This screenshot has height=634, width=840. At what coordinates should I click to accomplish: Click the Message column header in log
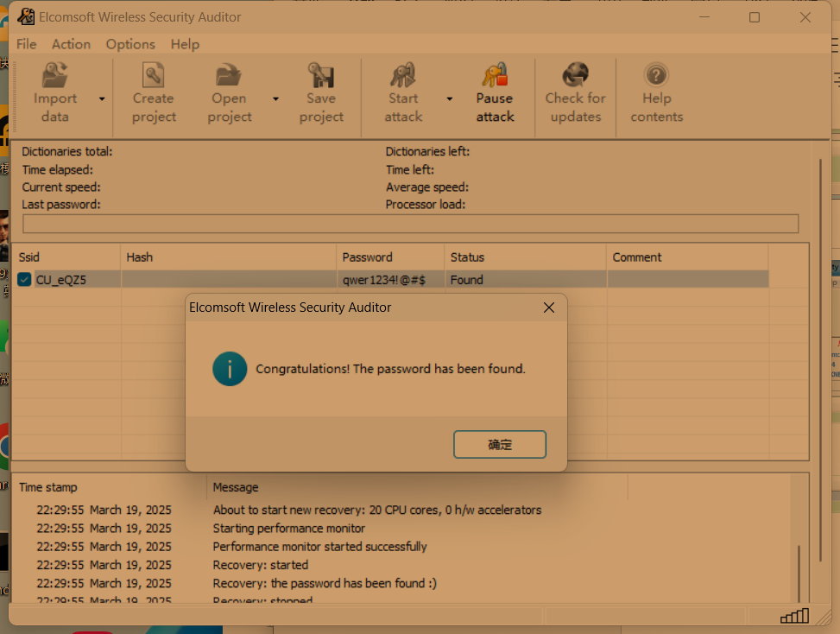tap(417, 487)
